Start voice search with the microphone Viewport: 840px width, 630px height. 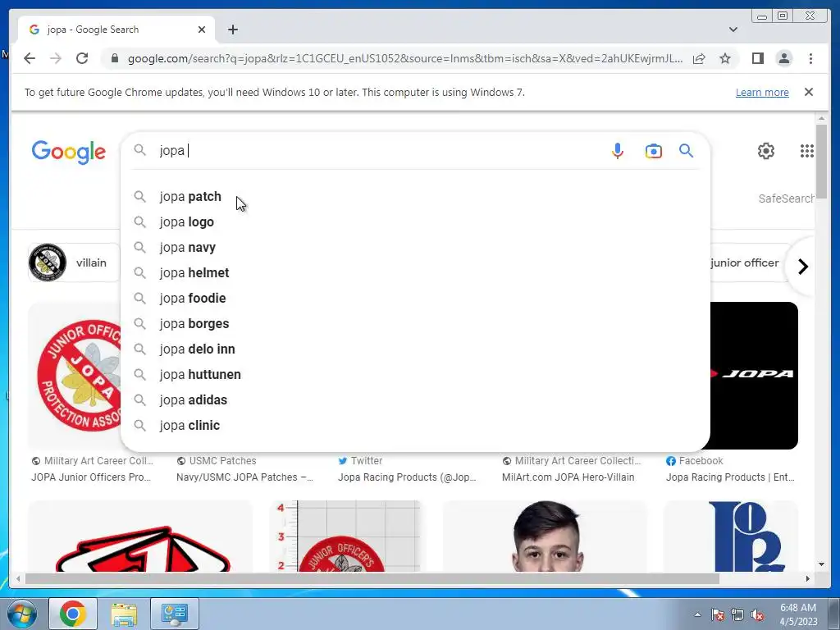click(617, 151)
